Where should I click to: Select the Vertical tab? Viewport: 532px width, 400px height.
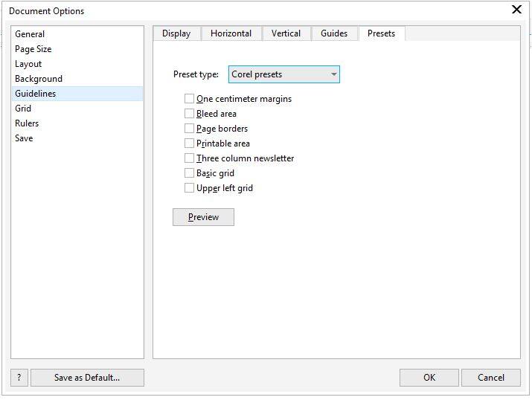(286, 33)
